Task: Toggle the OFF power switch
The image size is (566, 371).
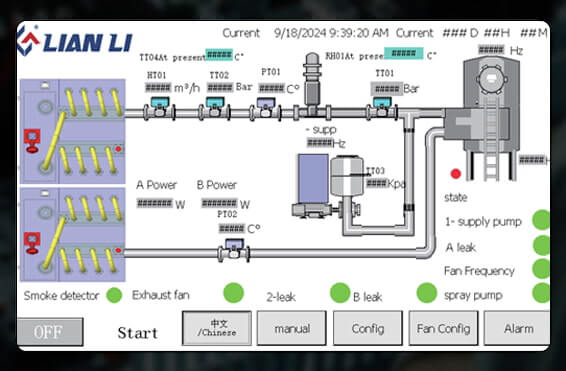Action: point(50,332)
